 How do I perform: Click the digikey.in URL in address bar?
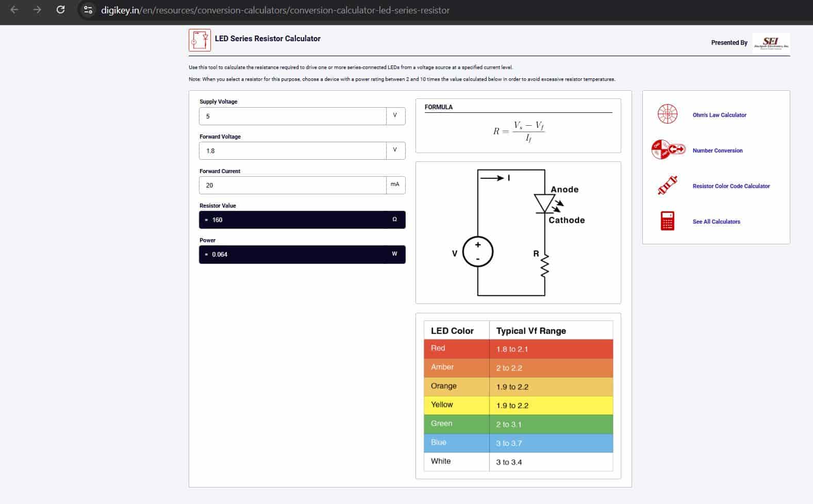275,10
